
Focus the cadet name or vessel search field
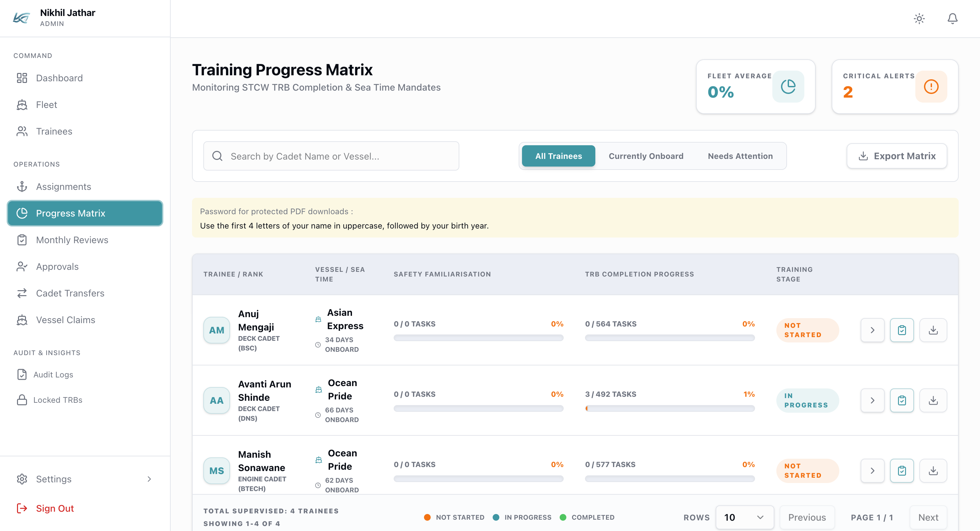(331, 156)
